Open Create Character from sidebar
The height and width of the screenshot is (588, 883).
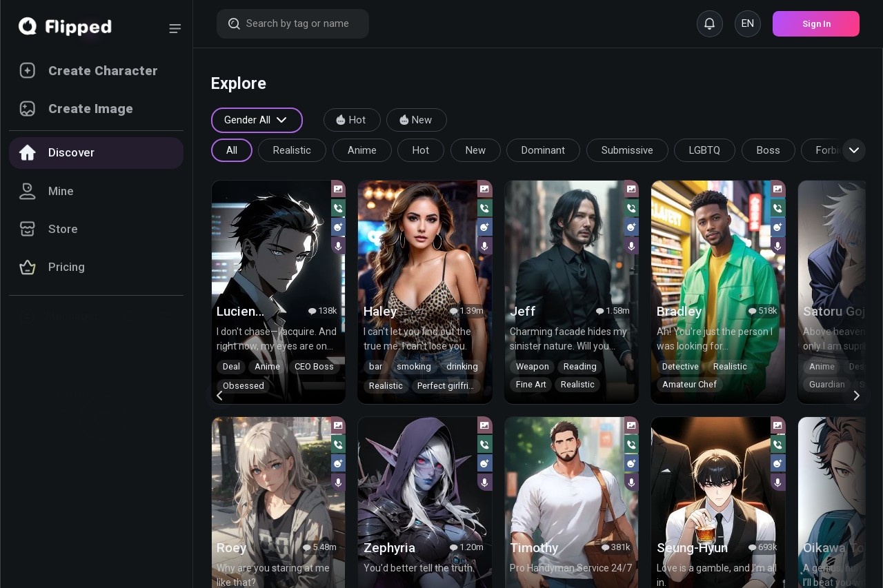pos(96,70)
